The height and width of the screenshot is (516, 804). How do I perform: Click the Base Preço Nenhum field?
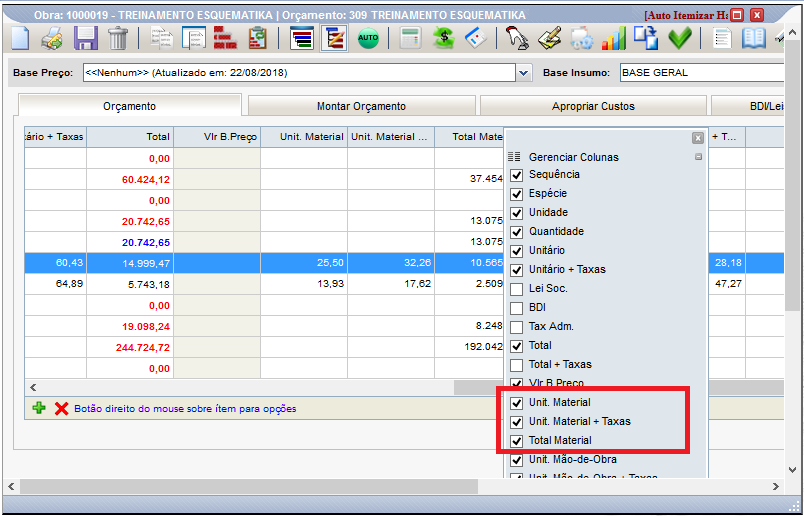tap(299, 73)
